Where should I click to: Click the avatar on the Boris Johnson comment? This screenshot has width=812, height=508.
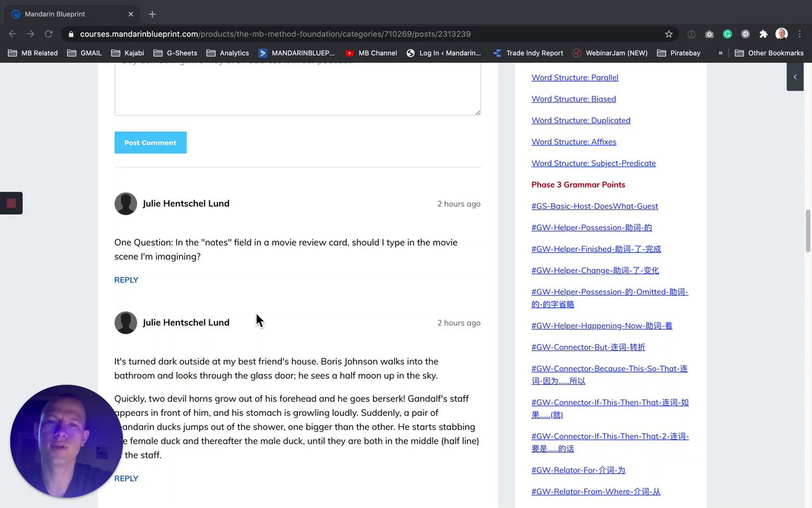[126, 323]
